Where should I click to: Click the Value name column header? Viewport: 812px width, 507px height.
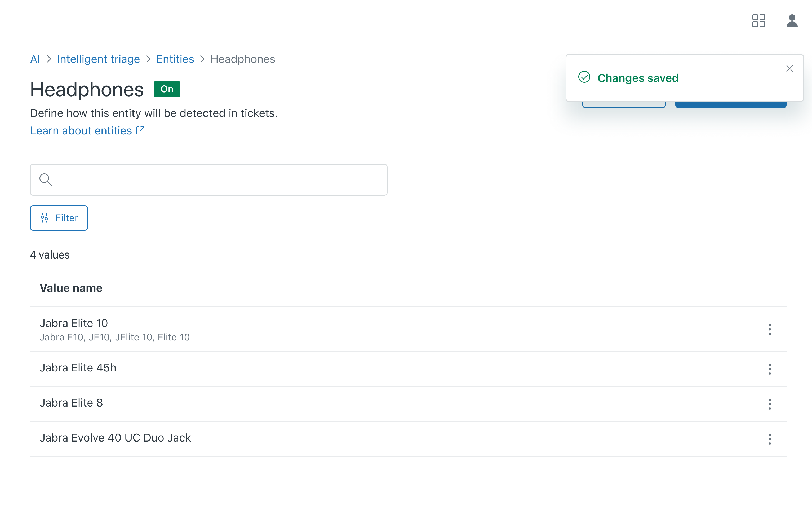coord(71,288)
